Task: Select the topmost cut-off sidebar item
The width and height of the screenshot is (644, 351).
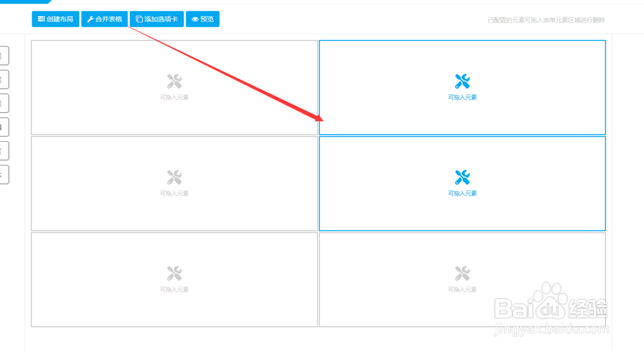Action: 4,55
